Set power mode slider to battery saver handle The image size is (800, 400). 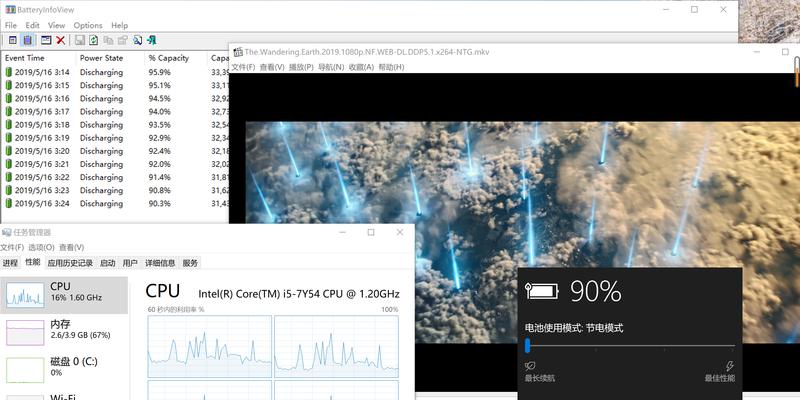(528, 345)
